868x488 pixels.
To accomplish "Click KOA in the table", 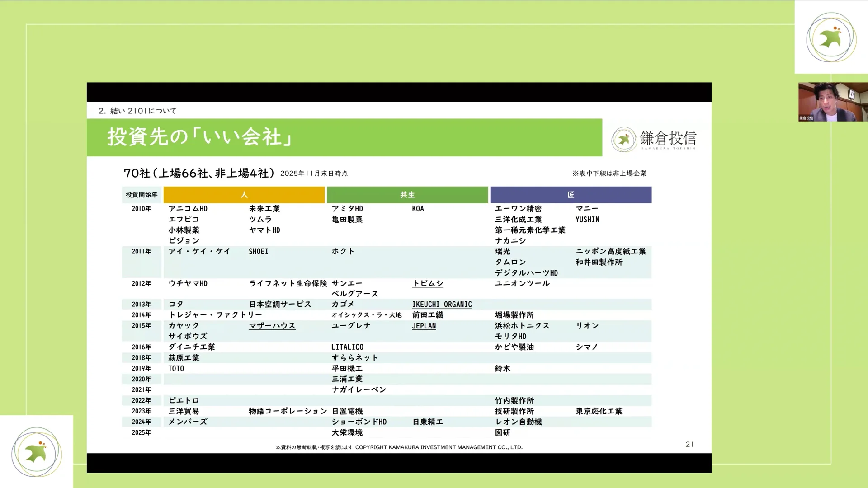I will (x=418, y=209).
